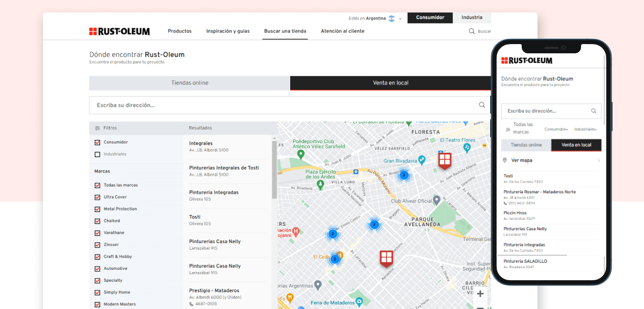
Task: Click the Industria button in top bar
Action: (472, 17)
